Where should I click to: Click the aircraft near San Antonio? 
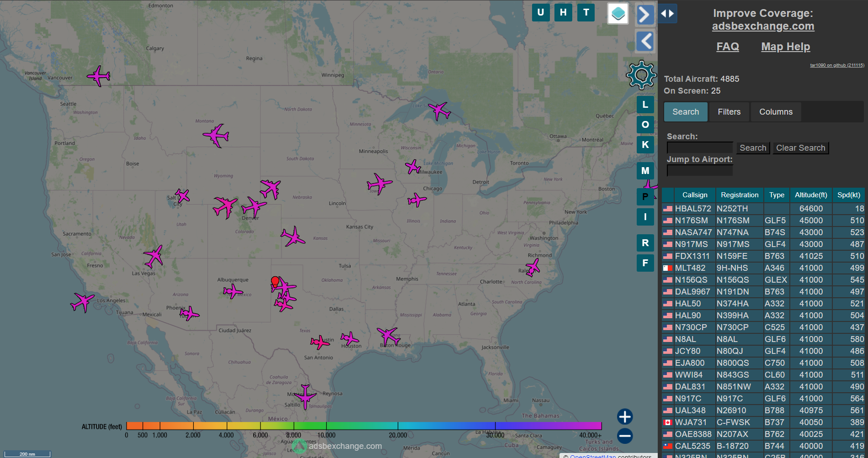[320, 342]
